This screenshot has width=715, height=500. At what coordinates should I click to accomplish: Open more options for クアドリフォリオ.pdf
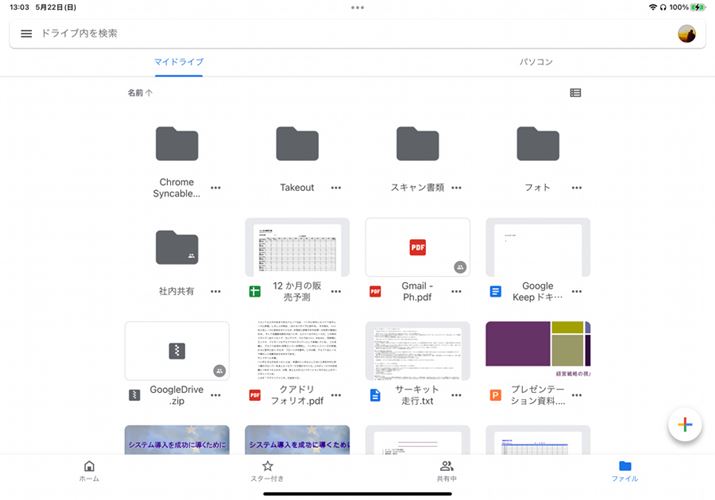point(336,395)
